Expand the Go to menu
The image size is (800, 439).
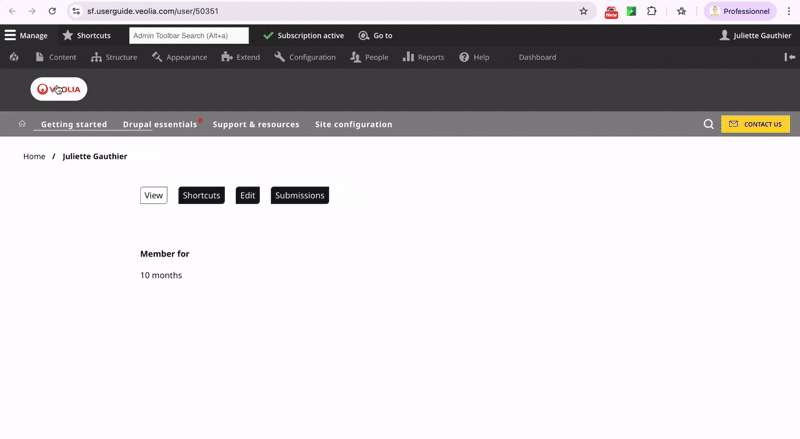[375, 35]
